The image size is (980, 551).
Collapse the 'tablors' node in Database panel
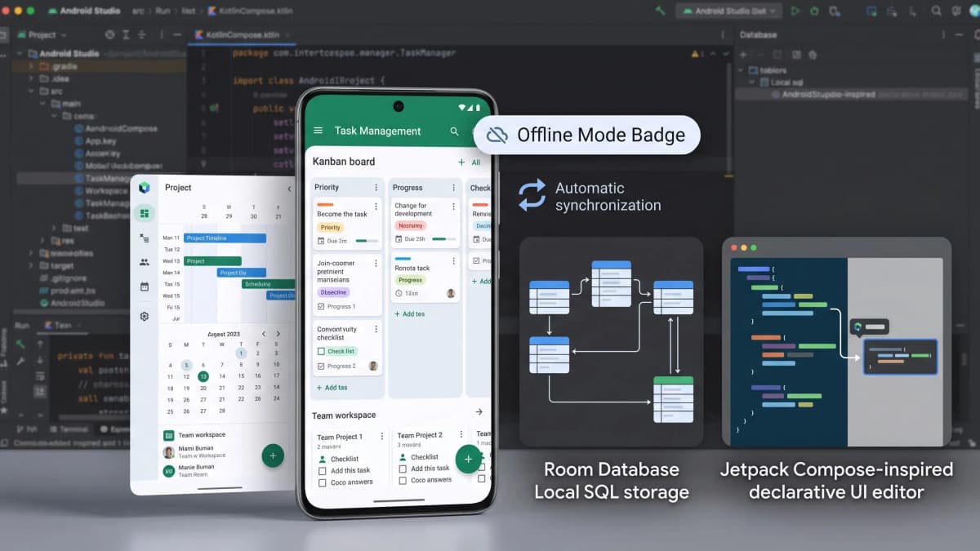(742, 70)
